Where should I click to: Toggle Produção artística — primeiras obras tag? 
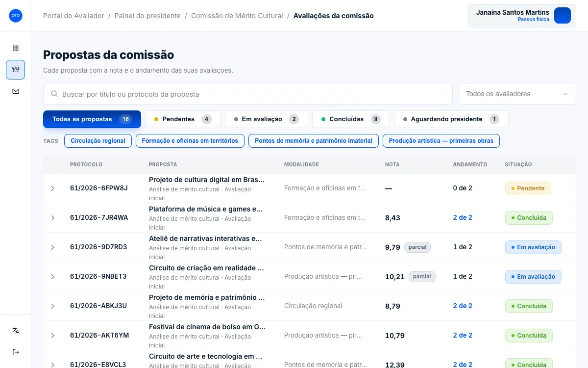coord(441,141)
